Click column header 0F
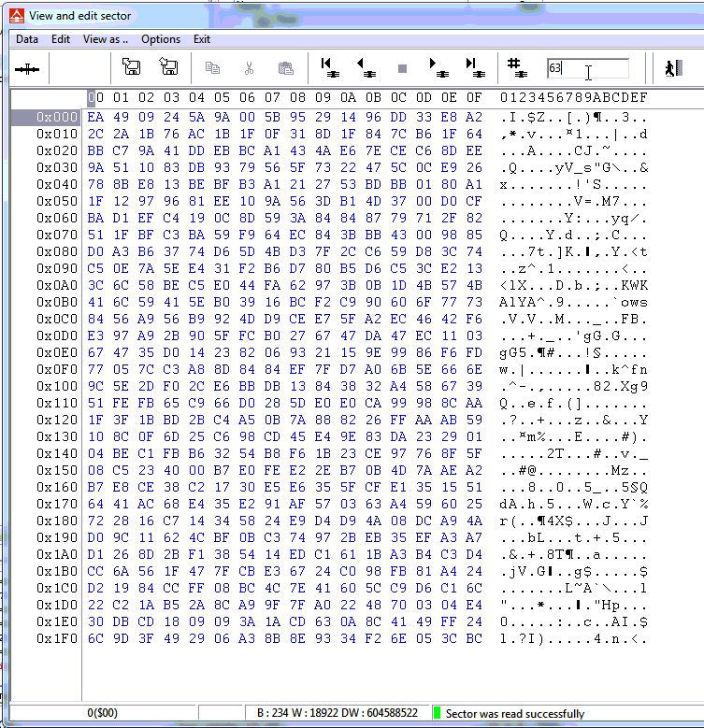The image size is (704, 728). click(474, 97)
